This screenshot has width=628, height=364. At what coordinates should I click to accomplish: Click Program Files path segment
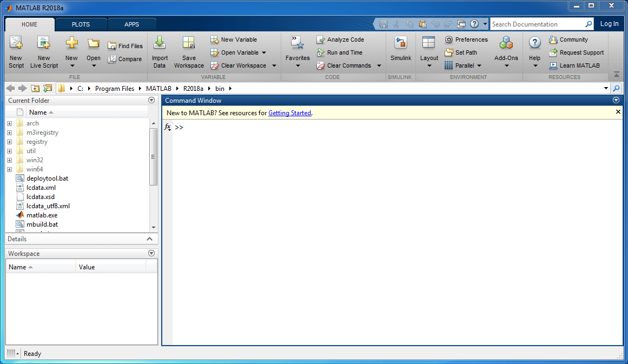pos(115,89)
